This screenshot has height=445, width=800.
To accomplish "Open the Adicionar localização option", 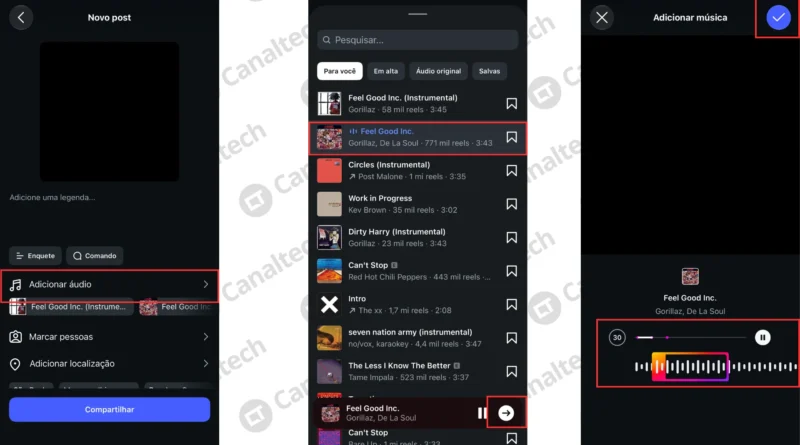I will tap(109, 364).
